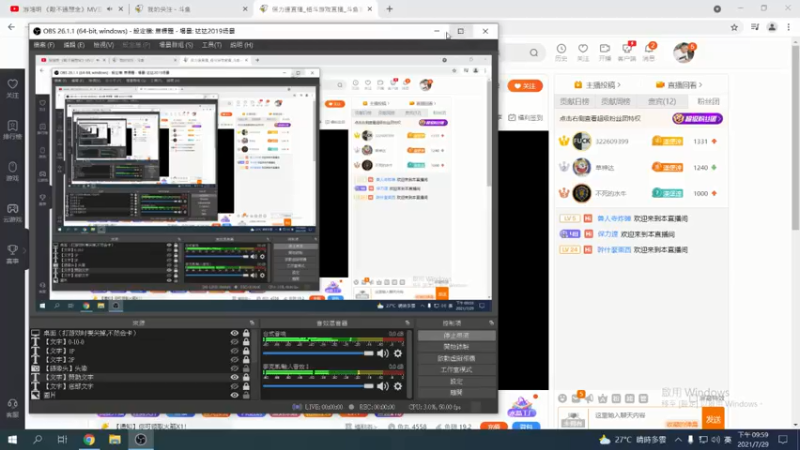Open the 編輯(E) menu in OBS
800x450 pixels.
pos(74,45)
